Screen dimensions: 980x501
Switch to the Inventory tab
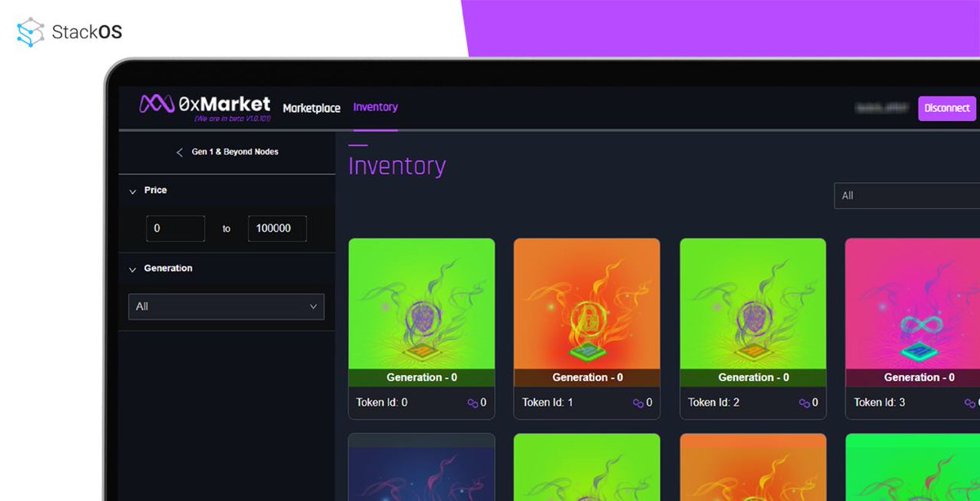click(375, 107)
